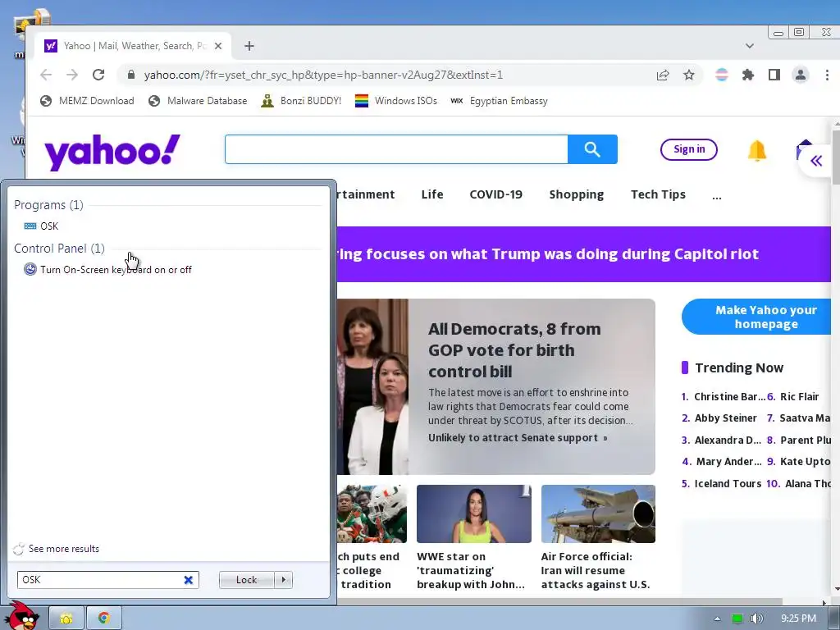The height and width of the screenshot is (630, 840).
Task: Click horizontal page scrollbar
Action: pos(559,601)
